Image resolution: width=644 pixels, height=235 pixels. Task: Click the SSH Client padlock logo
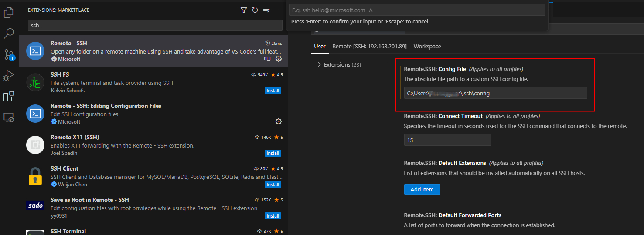(35, 176)
